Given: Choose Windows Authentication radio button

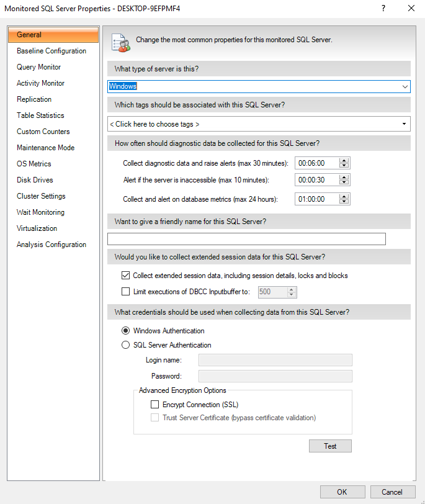Looking at the screenshot, I should tap(126, 331).
